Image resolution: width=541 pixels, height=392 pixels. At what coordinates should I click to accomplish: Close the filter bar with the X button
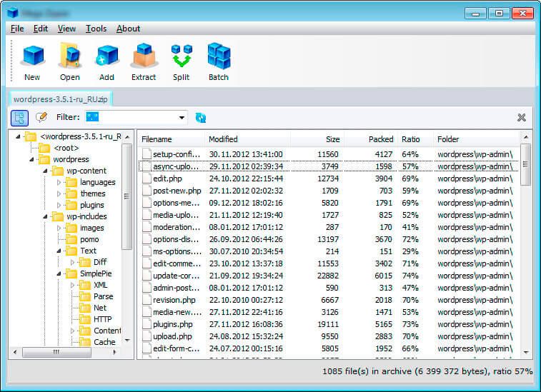point(522,117)
